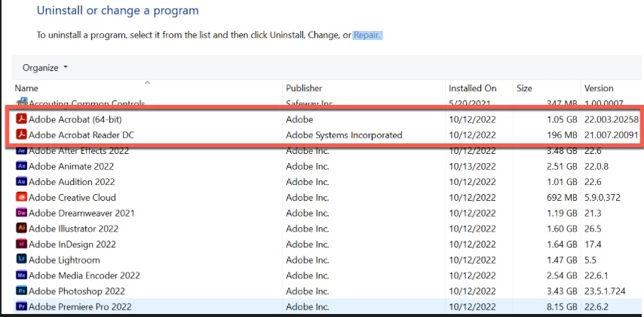
Task: Click version 21.007.20091
Action: pyautogui.click(x=611, y=135)
